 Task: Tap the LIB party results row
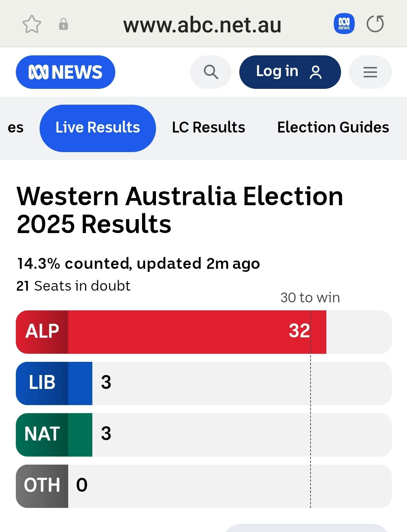[204, 383]
